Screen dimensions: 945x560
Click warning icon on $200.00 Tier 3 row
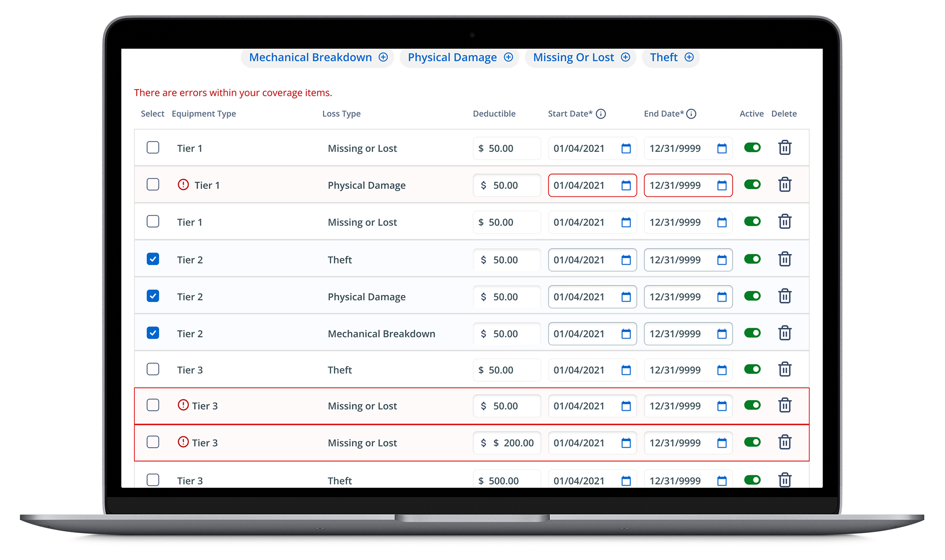coord(183,442)
